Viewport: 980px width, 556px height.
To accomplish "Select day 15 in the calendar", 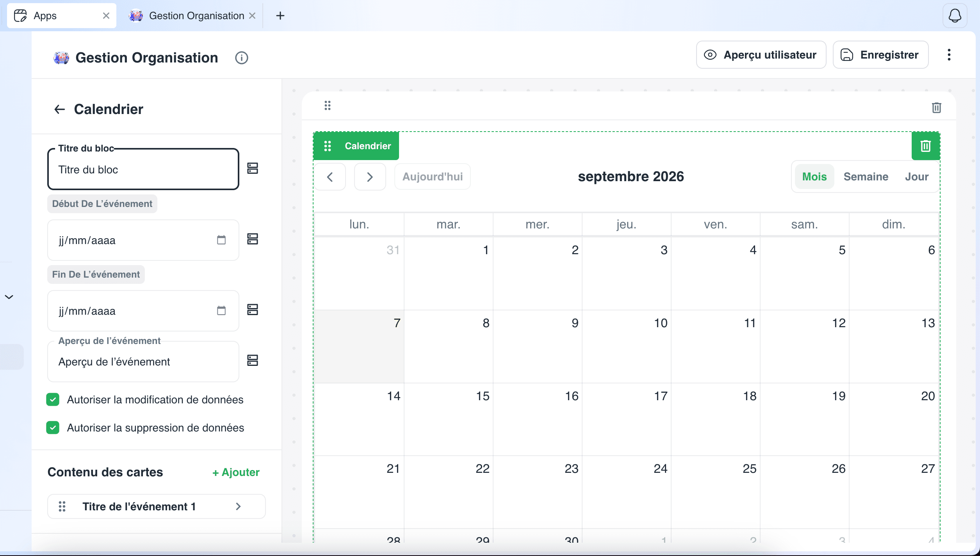I will [449, 419].
